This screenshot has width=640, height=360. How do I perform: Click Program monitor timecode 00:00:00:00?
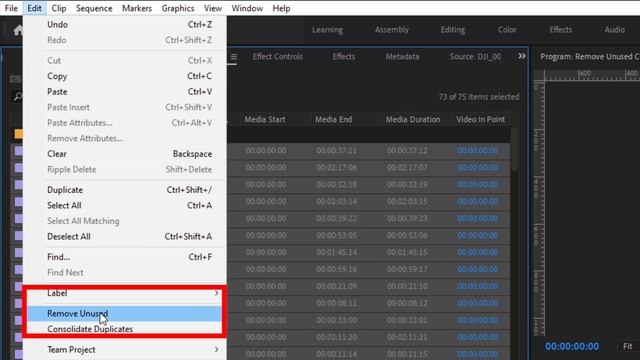click(x=572, y=347)
